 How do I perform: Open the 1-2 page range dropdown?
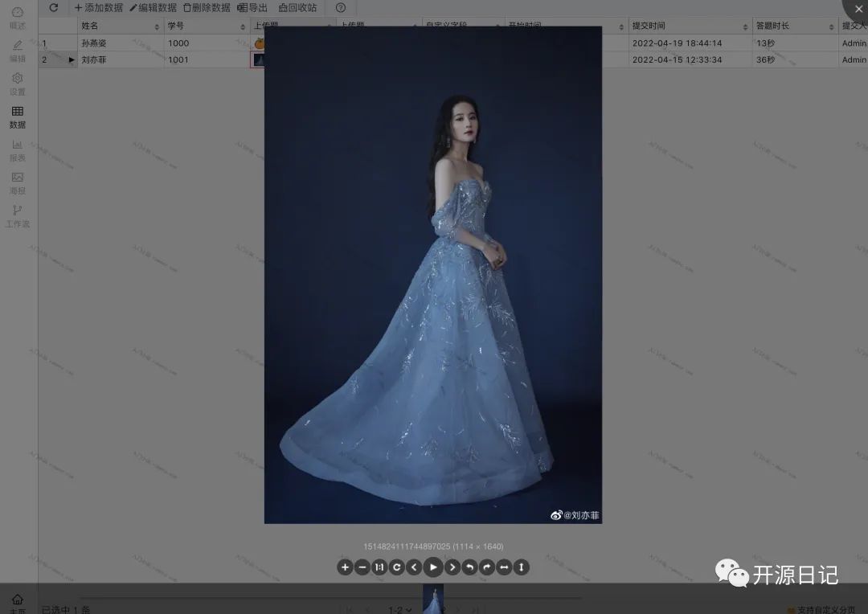coord(399,609)
